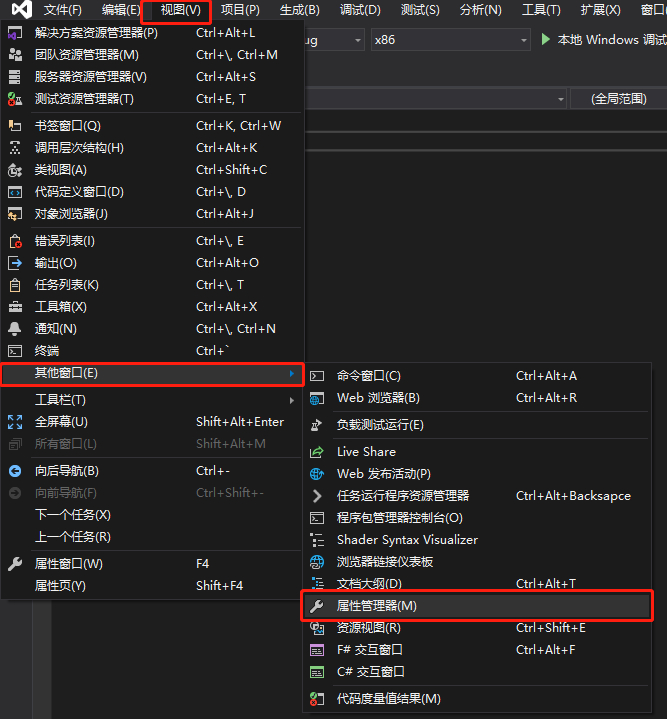Open the 项目(P) menu
667x719 pixels.
click(240, 10)
